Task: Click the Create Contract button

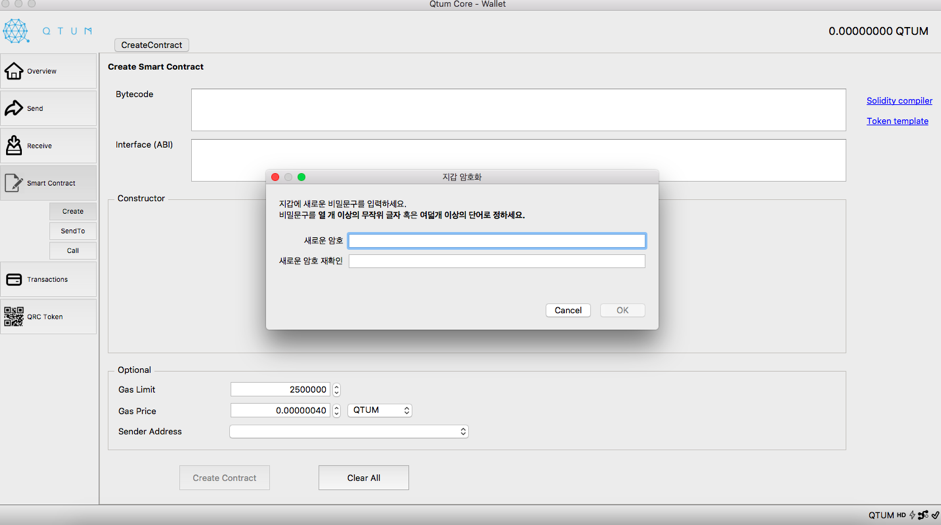Action: [224, 478]
